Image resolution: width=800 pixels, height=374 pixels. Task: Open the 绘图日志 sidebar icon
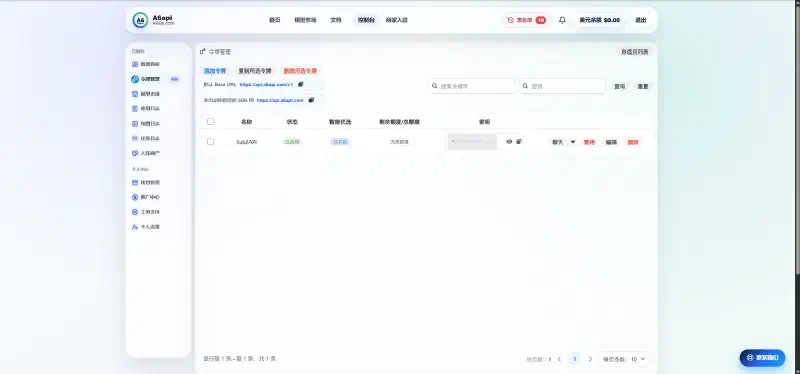coord(135,123)
